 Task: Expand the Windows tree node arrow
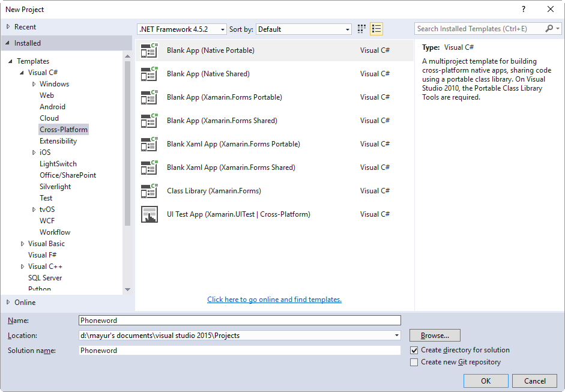tap(34, 84)
